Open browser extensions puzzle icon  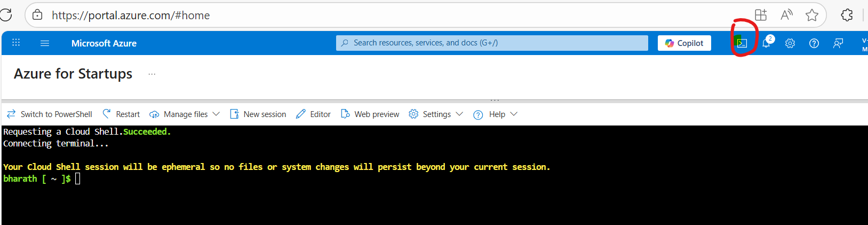847,15
